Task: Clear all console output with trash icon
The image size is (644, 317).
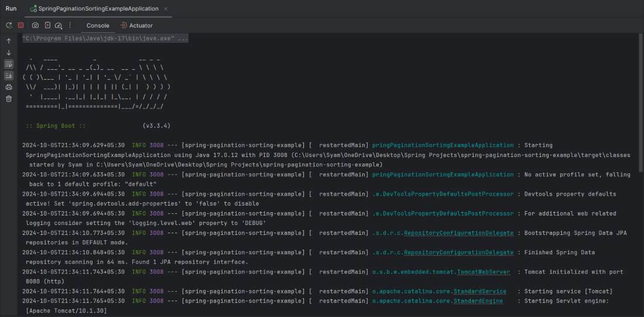Action: [9, 98]
